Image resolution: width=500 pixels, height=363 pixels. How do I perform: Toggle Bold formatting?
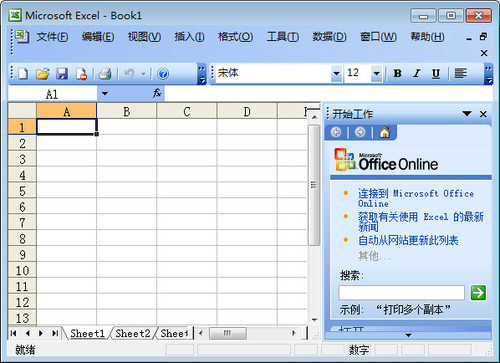[x=397, y=73]
